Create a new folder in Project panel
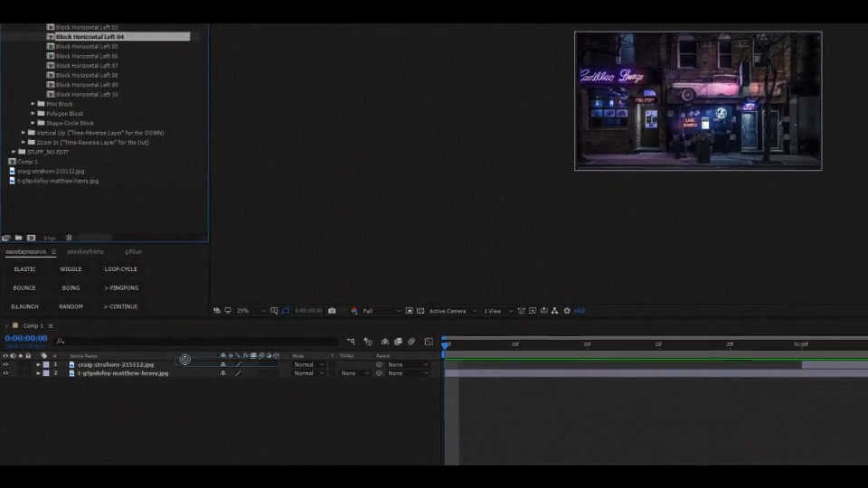Image resolution: width=868 pixels, height=488 pixels. pyautogui.click(x=18, y=238)
